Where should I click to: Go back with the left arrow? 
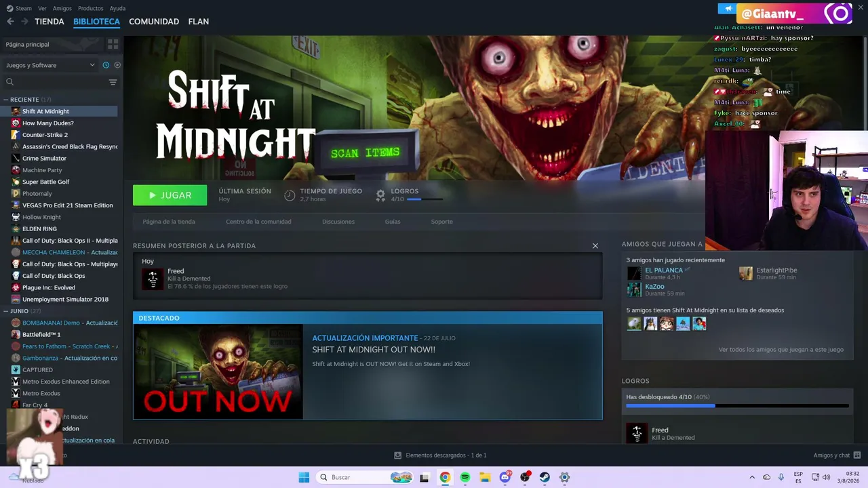pyautogui.click(x=10, y=22)
